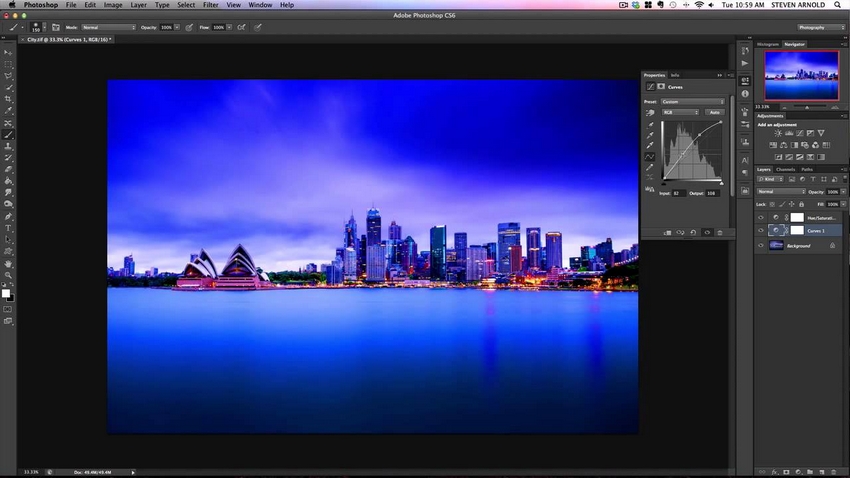This screenshot has width=850, height=478.
Task: Select the Type tool
Action: coord(8,228)
